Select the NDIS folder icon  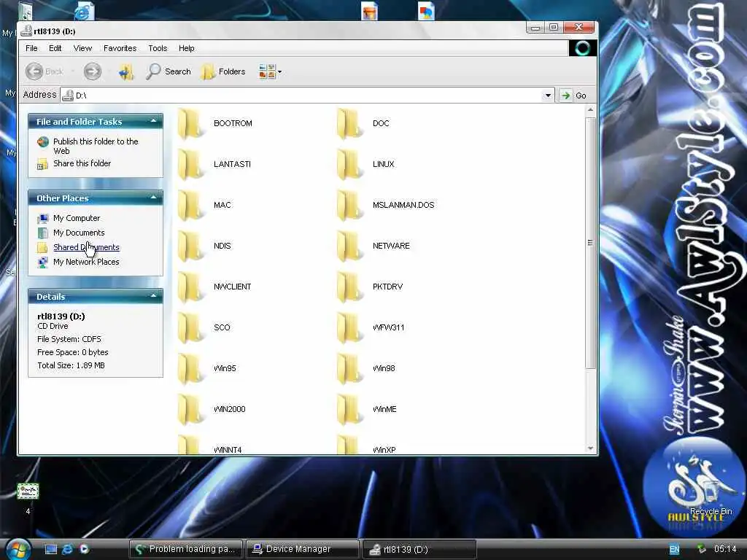click(x=190, y=246)
